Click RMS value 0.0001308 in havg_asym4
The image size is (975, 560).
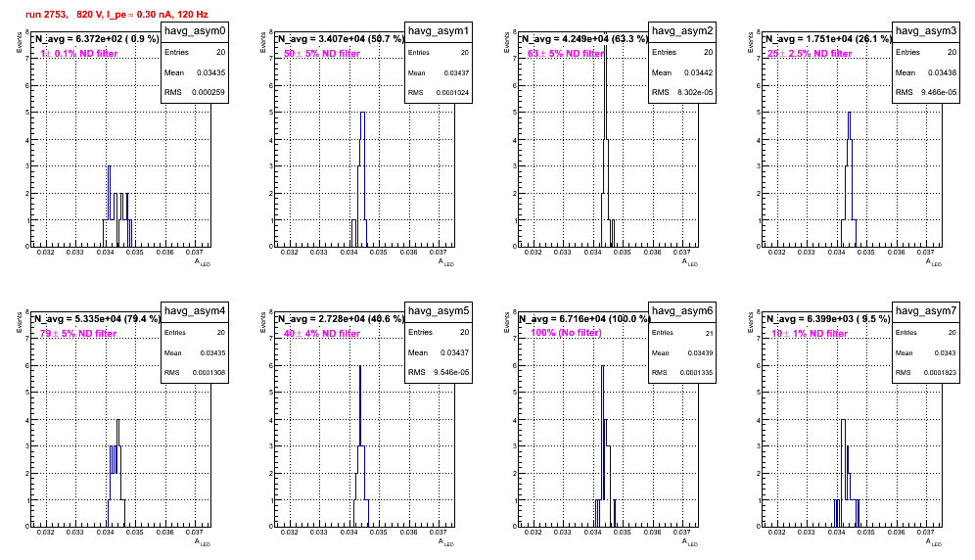(209, 373)
